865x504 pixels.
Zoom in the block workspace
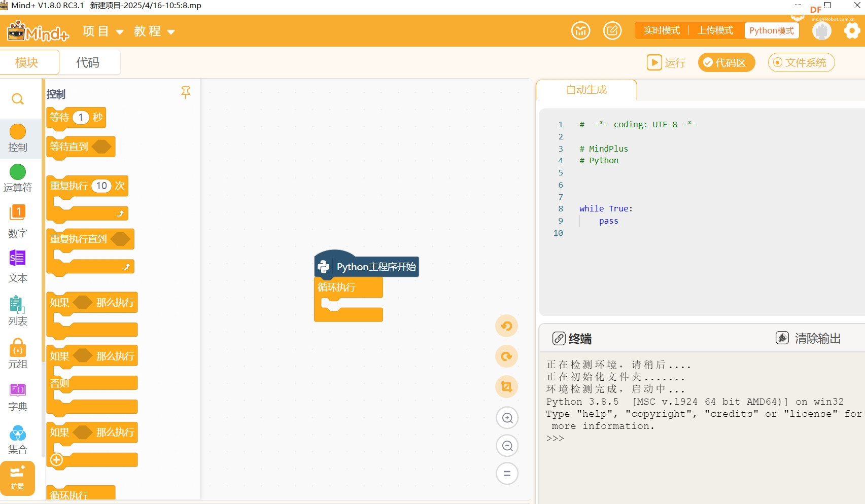pos(507,418)
